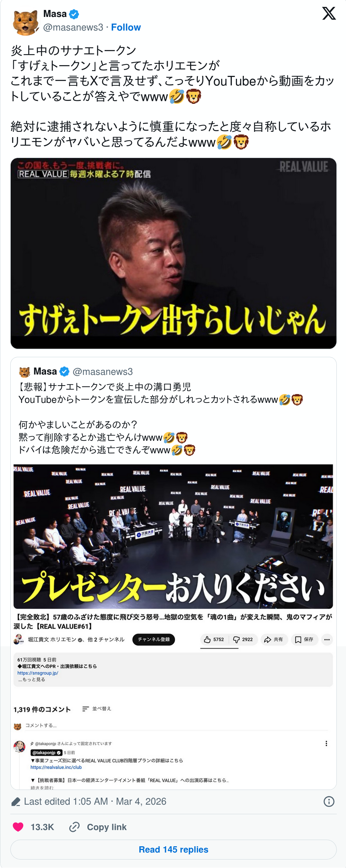Click the heart like icon
Viewport: 346px width, 868px height.
[x=18, y=827]
